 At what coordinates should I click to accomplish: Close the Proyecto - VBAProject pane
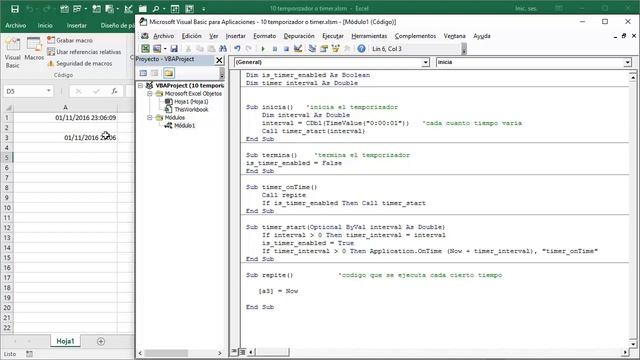coord(219,60)
